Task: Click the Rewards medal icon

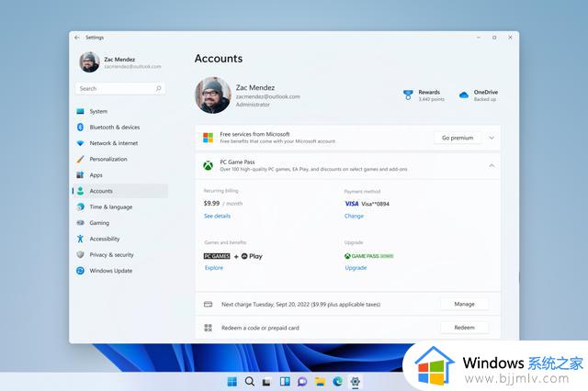Action: coord(408,95)
